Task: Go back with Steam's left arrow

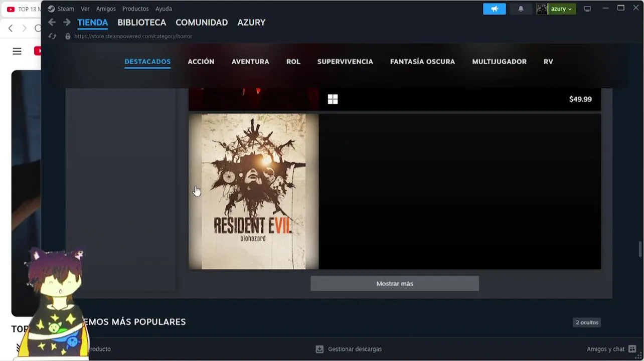Action: (52, 23)
